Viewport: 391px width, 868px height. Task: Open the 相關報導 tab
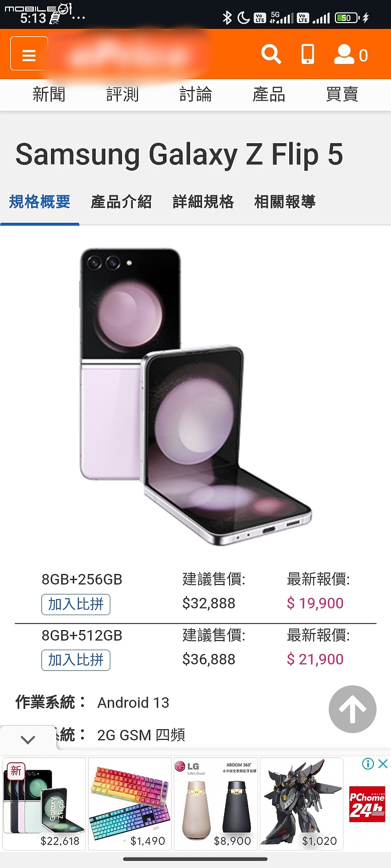click(285, 202)
